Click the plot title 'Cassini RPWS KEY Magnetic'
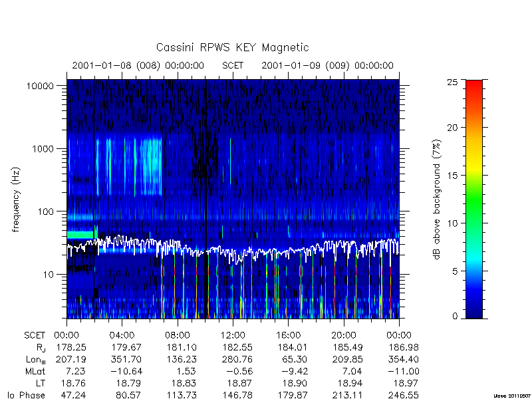This screenshot has width=532, height=399. click(x=232, y=47)
